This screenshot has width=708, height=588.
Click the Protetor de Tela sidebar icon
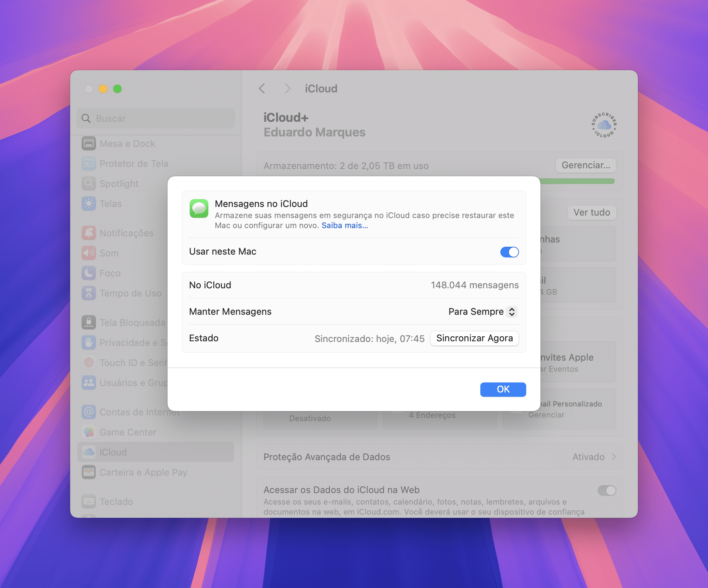click(89, 164)
